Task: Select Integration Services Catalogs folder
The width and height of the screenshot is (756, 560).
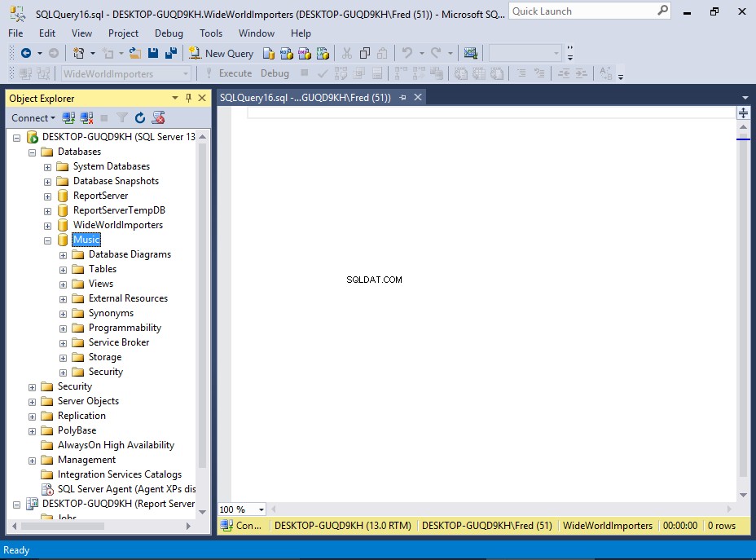Action: click(120, 474)
